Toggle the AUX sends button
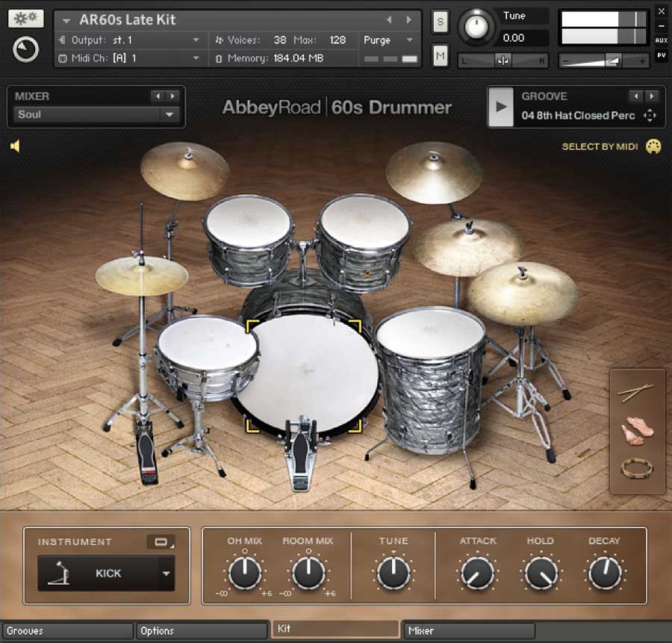Image resolution: width=672 pixels, height=643 pixels. [x=662, y=40]
